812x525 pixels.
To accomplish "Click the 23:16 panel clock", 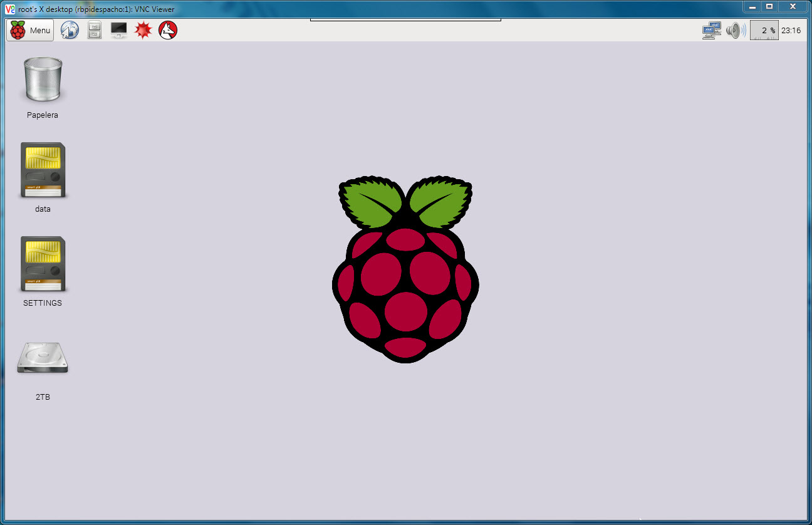I will (x=791, y=30).
